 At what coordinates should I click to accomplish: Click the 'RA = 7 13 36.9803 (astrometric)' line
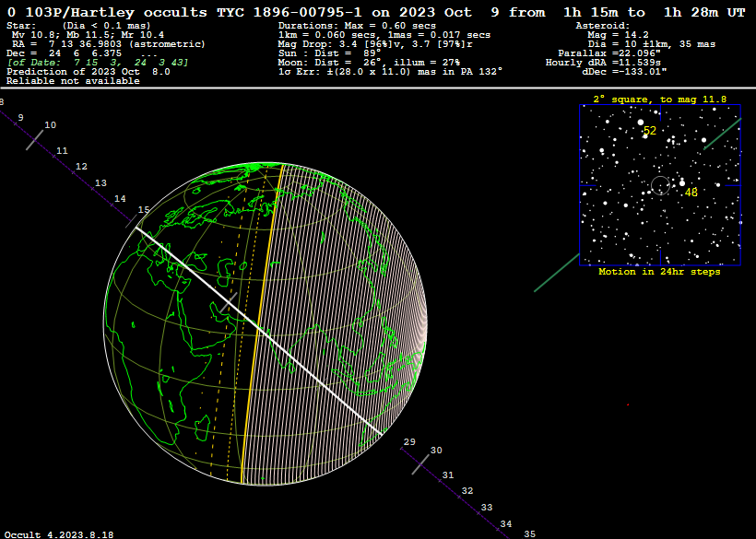(x=109, y=44)
